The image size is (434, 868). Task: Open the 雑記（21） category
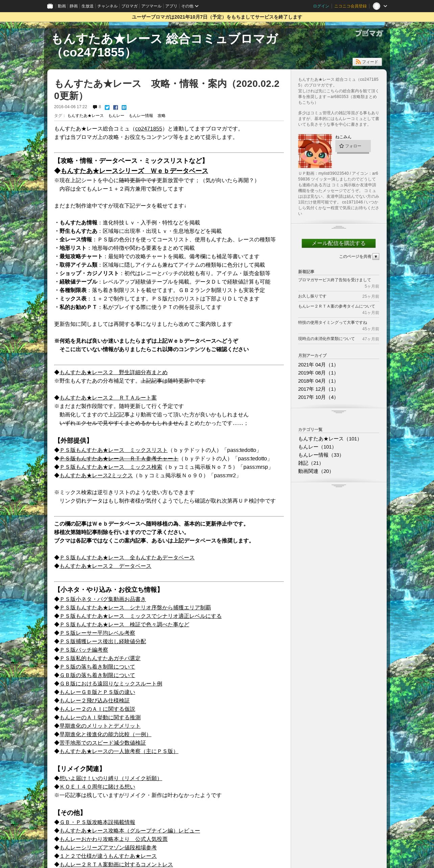311,463
